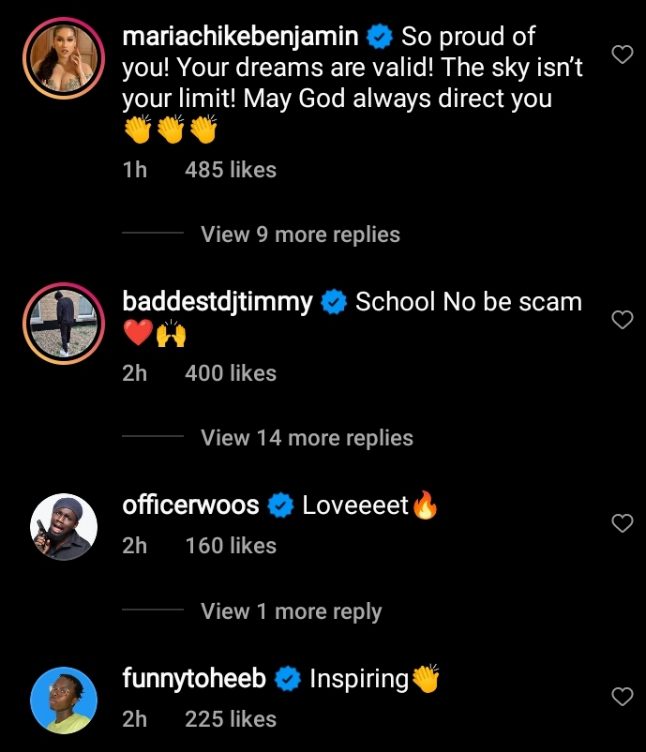Click verified badge next to officerwoos
Viewport: 646px width, 752px height.
tap(280, 506)
